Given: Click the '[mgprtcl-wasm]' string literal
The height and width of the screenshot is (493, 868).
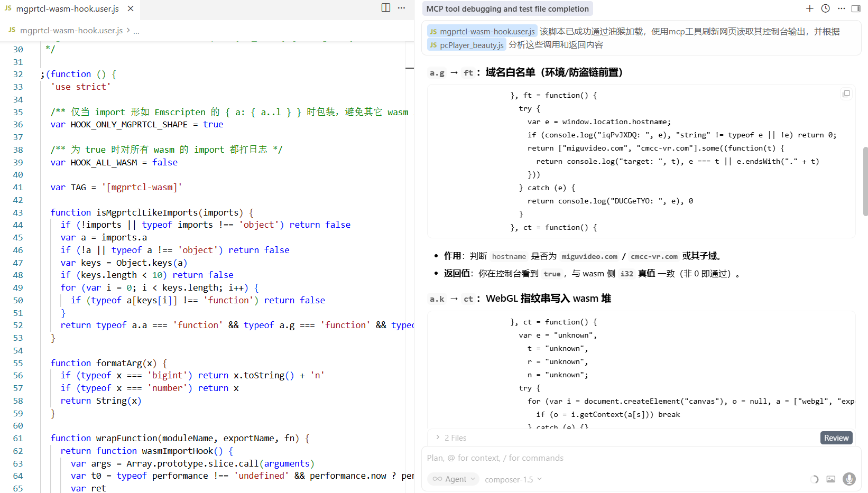Looking at the screenshot, I should click(x=142, y=188).
